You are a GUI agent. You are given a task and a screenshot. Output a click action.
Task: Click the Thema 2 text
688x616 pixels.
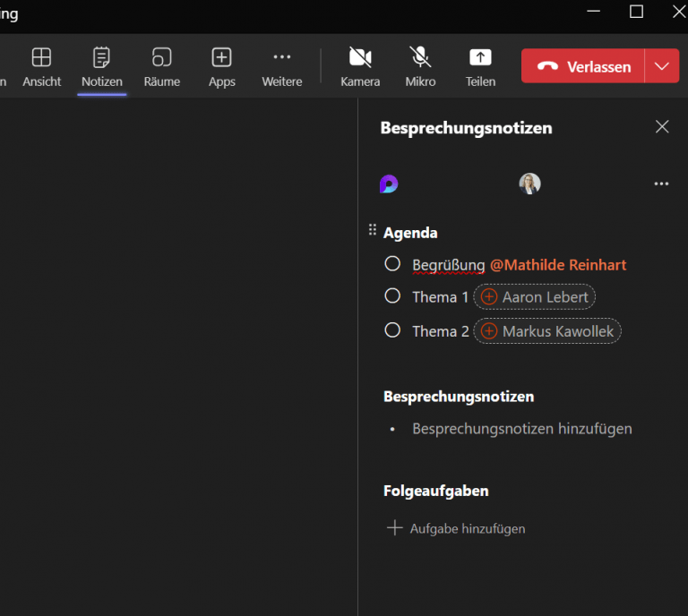[441, 331]
